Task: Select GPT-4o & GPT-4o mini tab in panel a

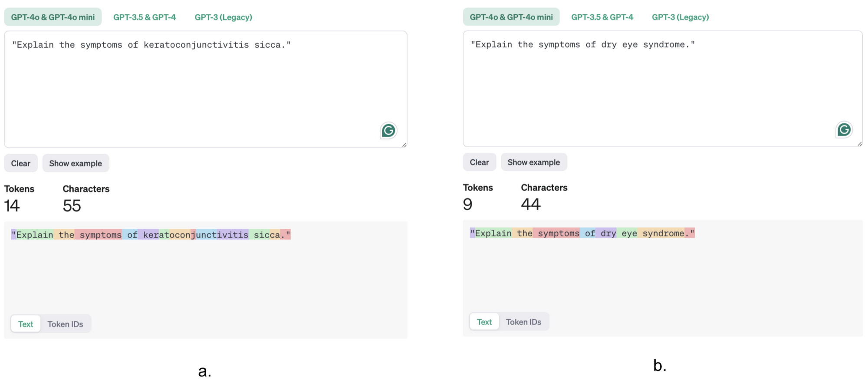Action: click(53, 17)
